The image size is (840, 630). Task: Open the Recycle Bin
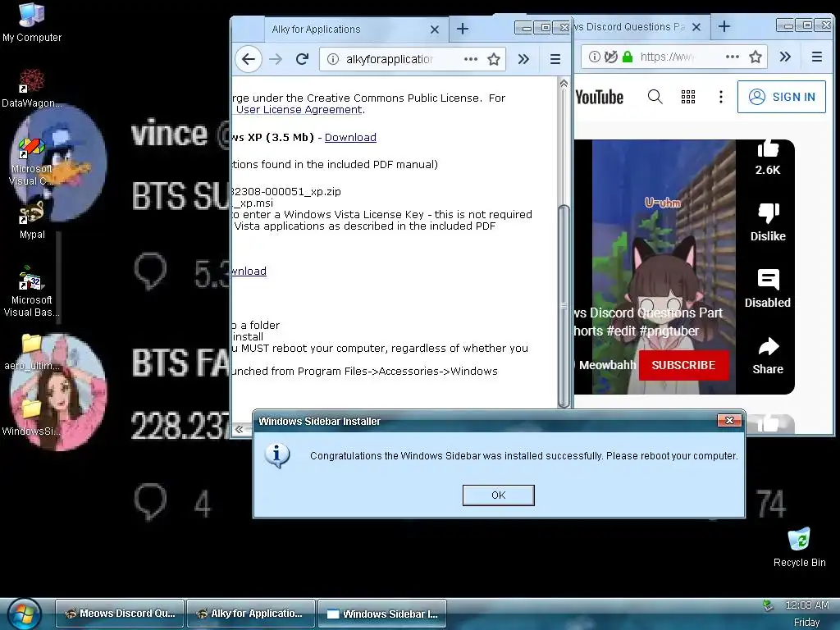(799, 547)
